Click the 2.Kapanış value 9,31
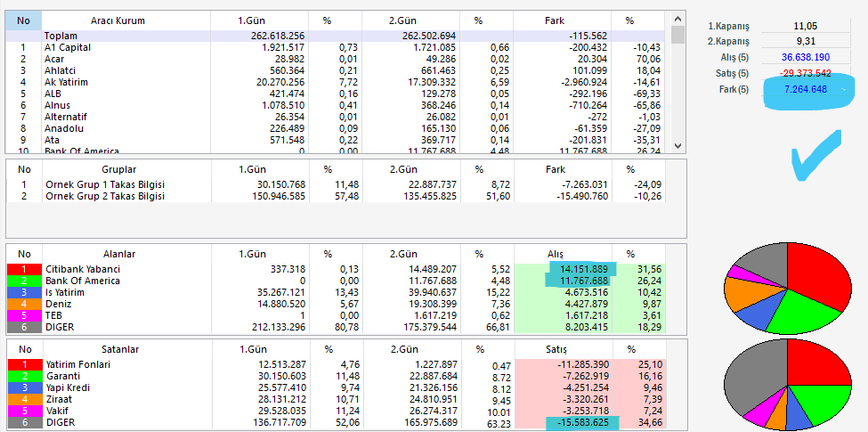 pos(806,41)
